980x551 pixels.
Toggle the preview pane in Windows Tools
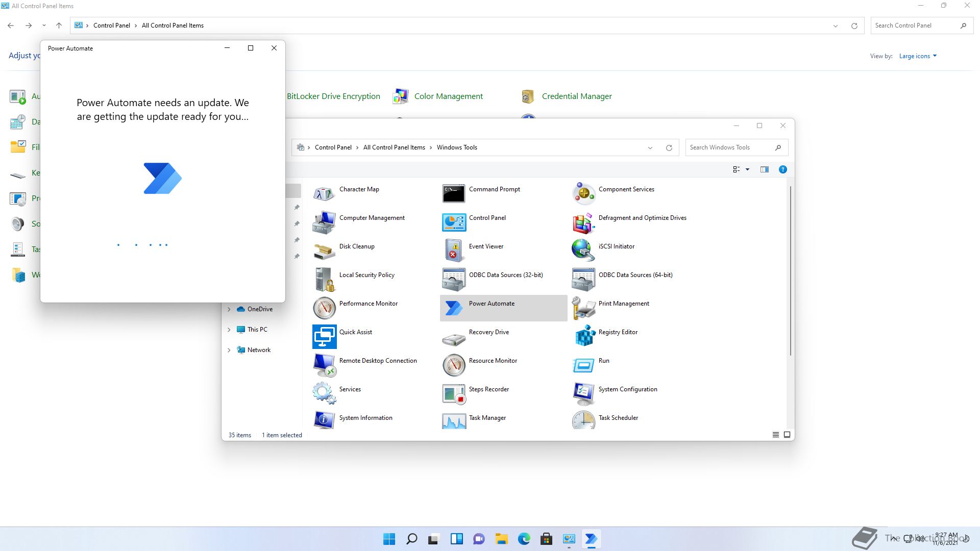point(764,169)
